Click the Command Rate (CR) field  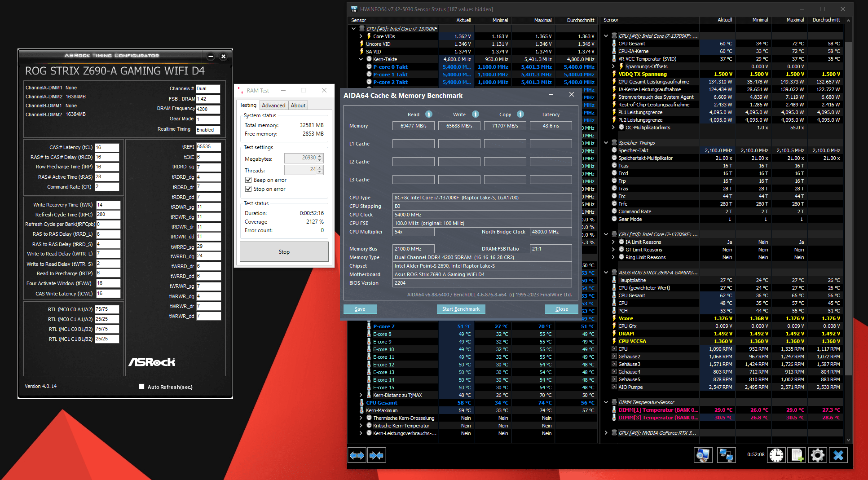coord(107,187)
